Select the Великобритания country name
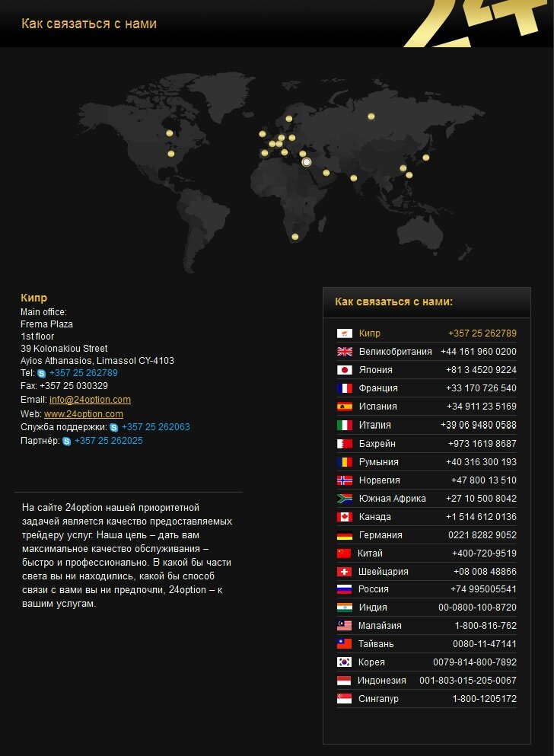 (396, 352)
